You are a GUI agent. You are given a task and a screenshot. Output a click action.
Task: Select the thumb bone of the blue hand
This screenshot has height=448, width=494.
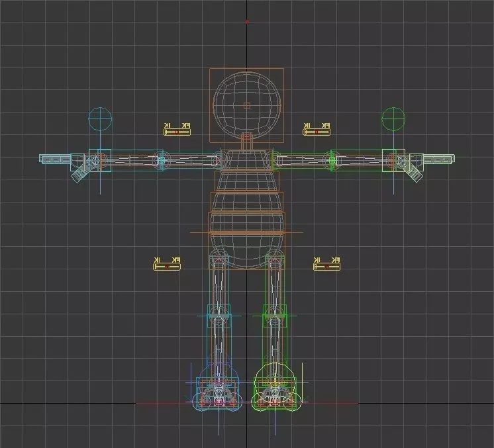79,174
